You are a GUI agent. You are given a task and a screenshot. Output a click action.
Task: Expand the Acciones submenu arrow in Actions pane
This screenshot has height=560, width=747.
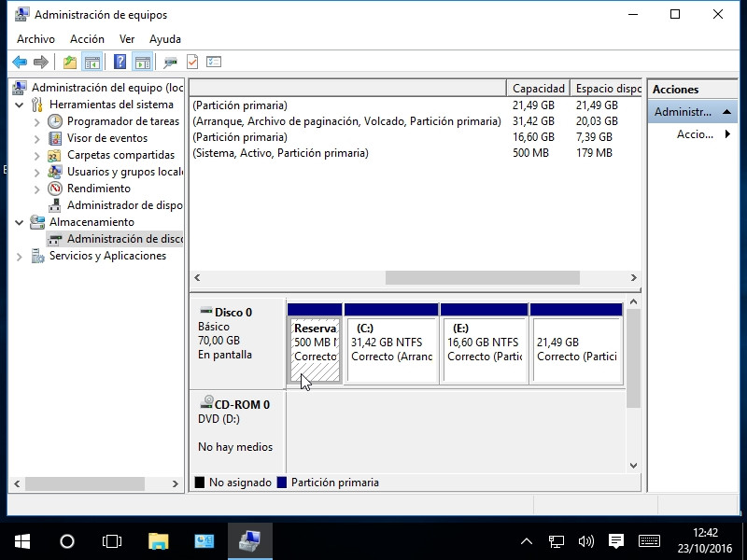coord(727,134)
